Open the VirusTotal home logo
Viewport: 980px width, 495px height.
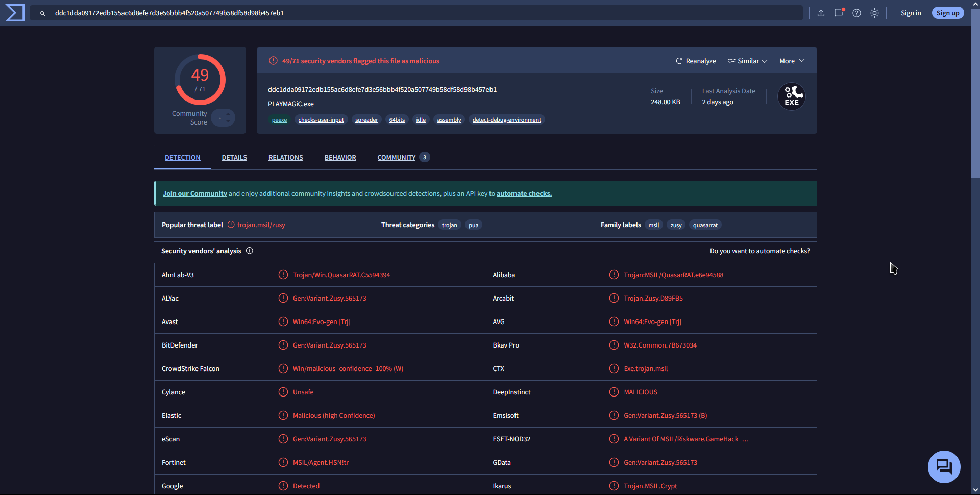tap(15, 13)
